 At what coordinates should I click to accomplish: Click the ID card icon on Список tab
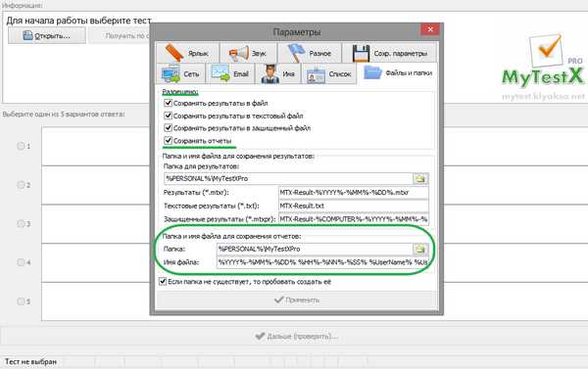(316, 75)
